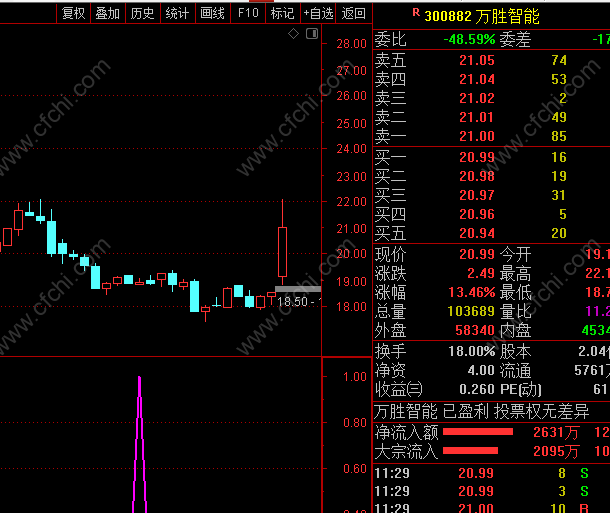The width and height of the screenshot is (610, 513).
Task: Click the 净流入额 red bar
Action: click(478, 432)
